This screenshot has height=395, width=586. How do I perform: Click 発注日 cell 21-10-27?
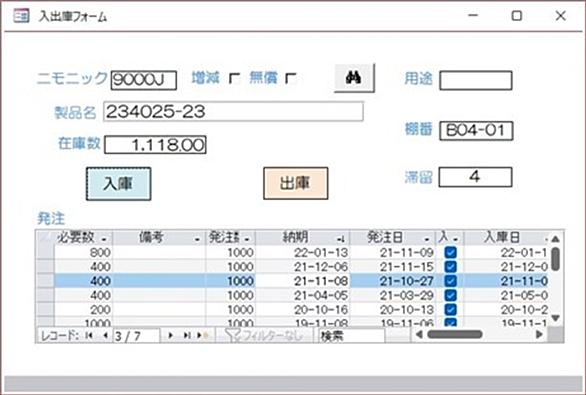point(393,281)
